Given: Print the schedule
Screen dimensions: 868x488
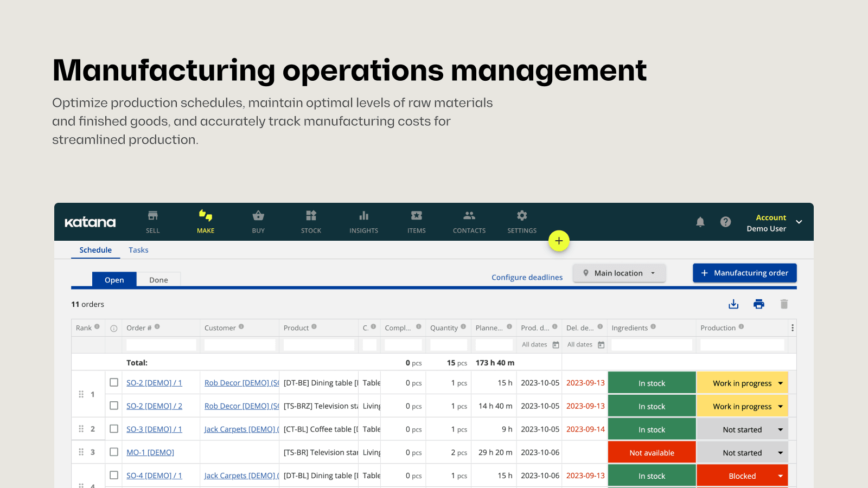Looking at the screenshot, I should click(758, 304).
